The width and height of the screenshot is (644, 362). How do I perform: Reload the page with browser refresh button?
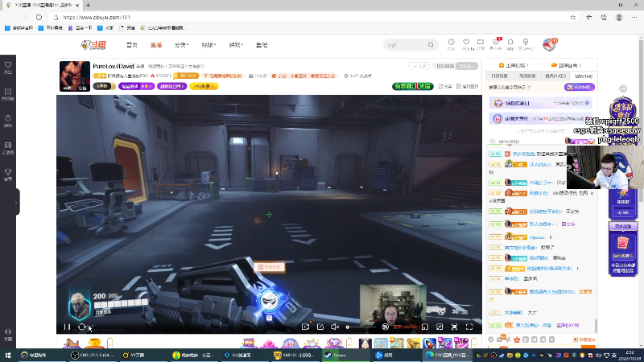pyautogui.click(x=39, y=17)
